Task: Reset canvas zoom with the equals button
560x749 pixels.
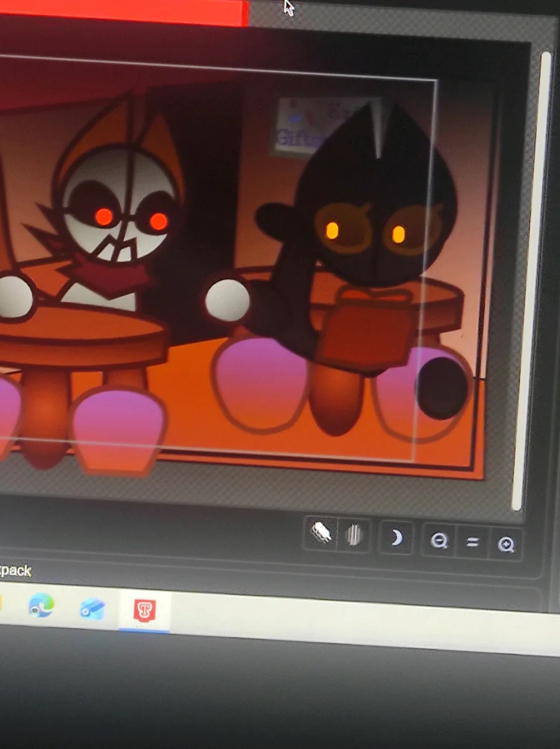Action: coord(472,543)
